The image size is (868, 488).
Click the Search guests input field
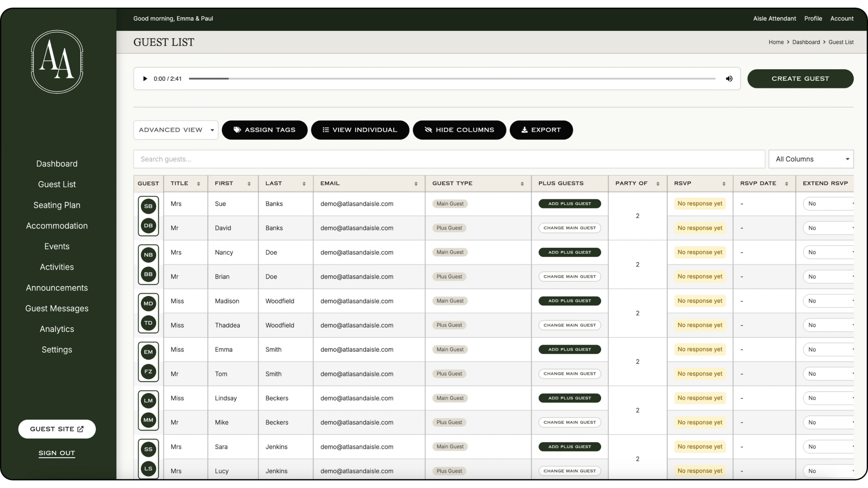coord(449,159)
